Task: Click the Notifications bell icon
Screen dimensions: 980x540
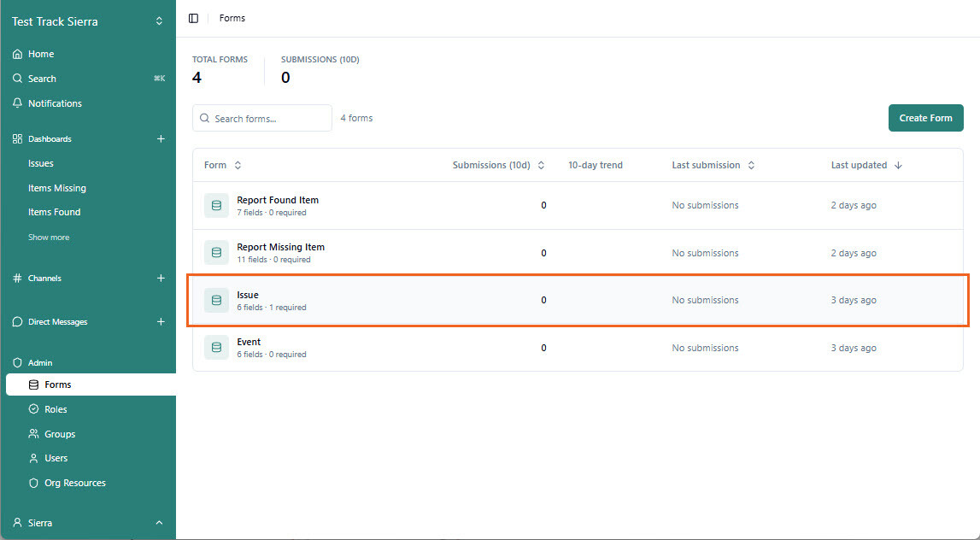Action: (x=17, y=103)
